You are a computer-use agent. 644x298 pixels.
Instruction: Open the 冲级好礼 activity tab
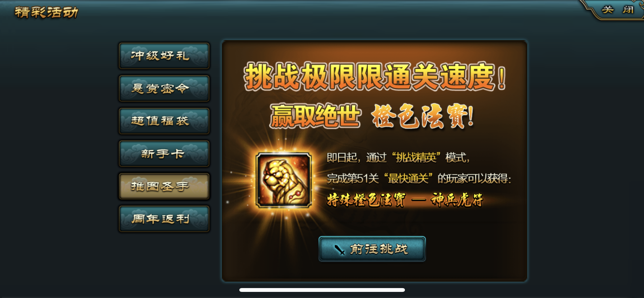[164, 56]
